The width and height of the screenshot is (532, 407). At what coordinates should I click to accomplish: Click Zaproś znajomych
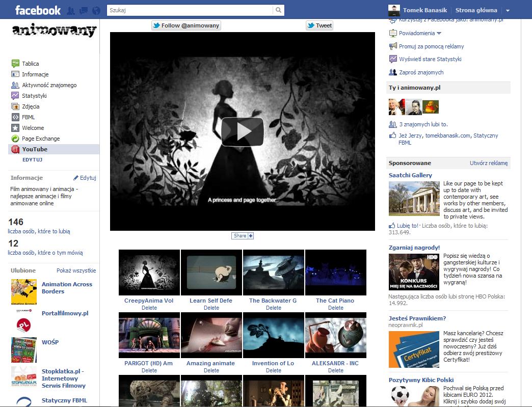(x=421, y=72)
